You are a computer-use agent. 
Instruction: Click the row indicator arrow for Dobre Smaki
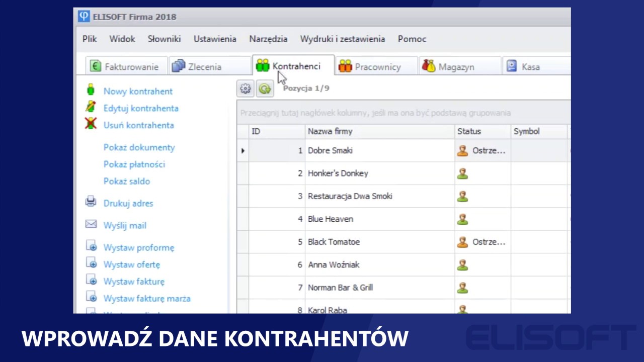click(x=243, y=150)
